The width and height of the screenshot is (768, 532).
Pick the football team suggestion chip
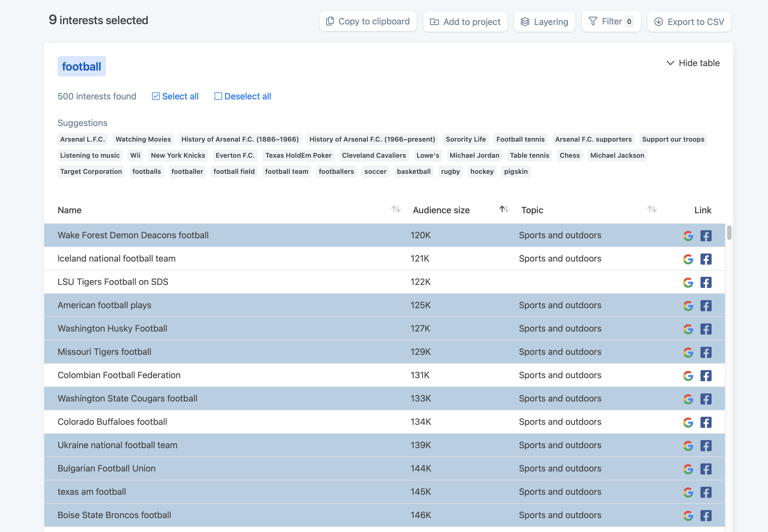[286, 172]
